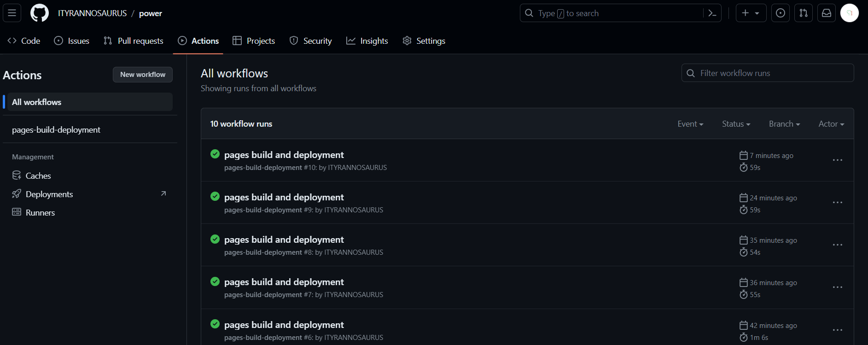Viewport: 868px width, 345px height.
Task: Click stopwatch icon beside 1m 6s
Action: [744, 337]
